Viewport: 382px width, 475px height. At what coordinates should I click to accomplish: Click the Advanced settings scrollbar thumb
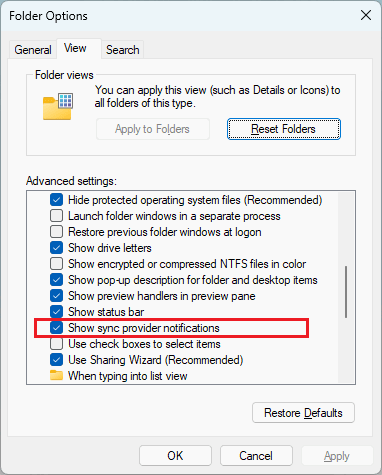[x=346, y=292]
